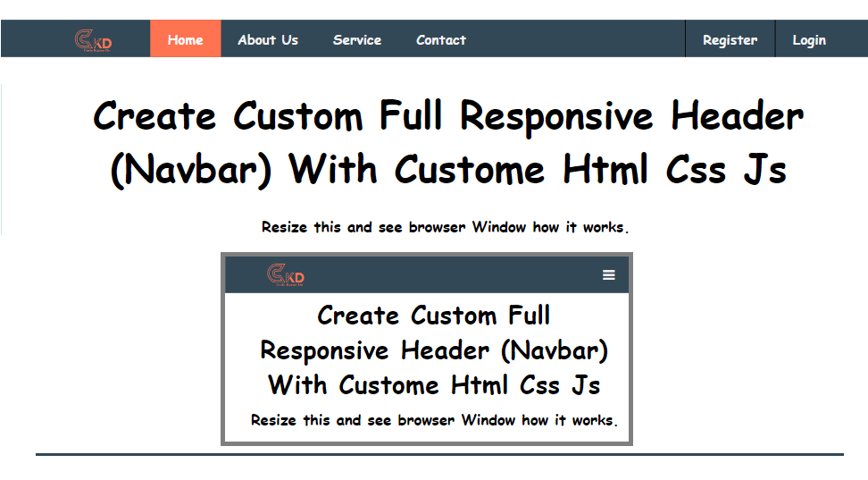Select the highlighted Home nav item

pos(185,39)
